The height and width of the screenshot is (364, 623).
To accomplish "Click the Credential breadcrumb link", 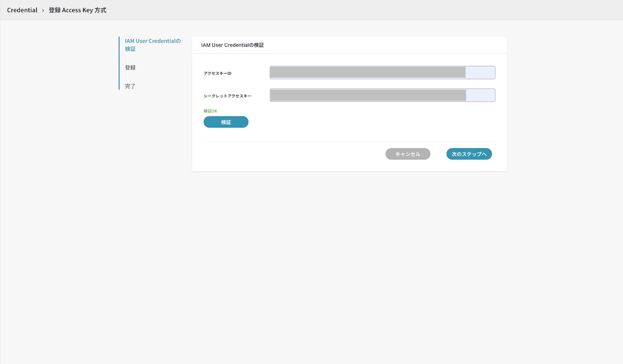I will pos(22,10).
